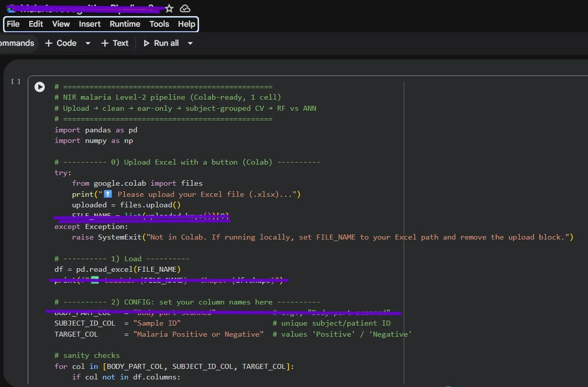The image size is (588, 387).
Task: Expand the Run all dropdown arrow
Action: tap(190, 43)
